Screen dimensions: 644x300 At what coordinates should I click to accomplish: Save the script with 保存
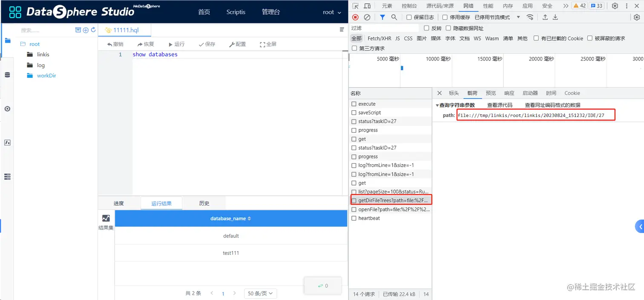point(207,44)
